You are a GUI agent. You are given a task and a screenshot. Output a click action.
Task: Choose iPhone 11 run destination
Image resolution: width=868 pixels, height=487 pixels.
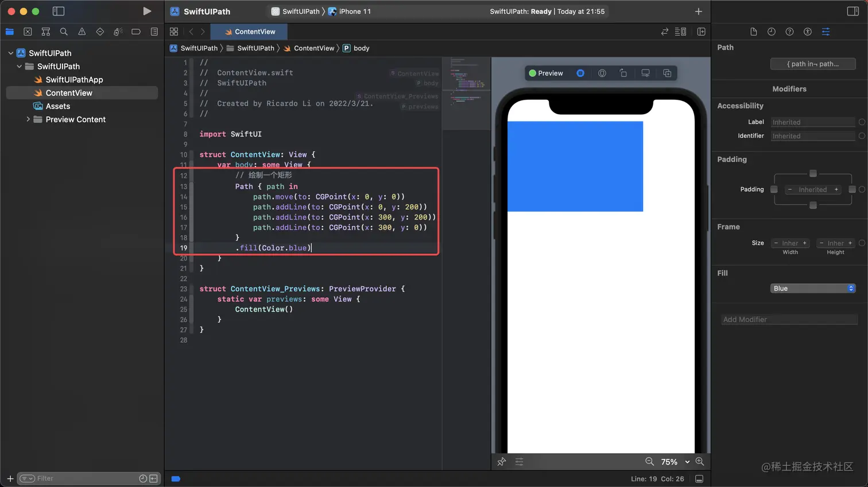coord(350,11)
